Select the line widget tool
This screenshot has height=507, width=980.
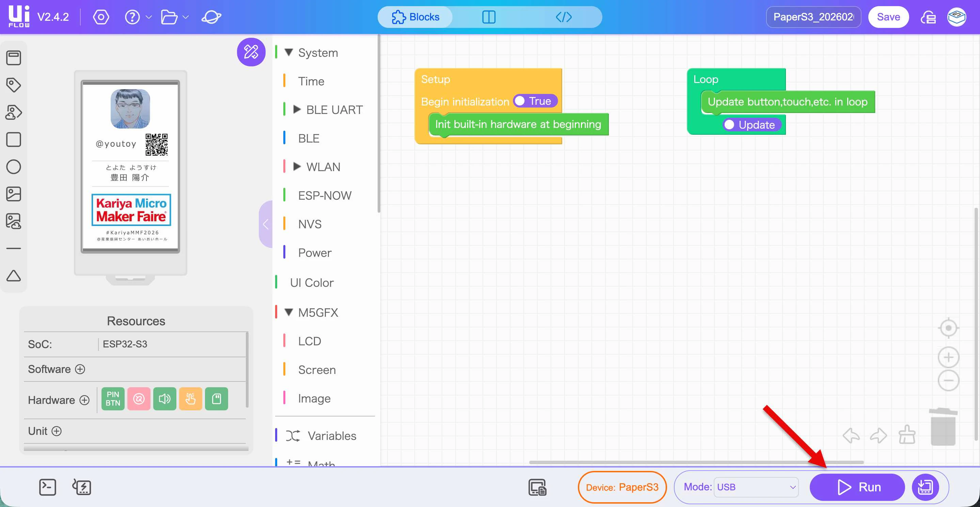pyautogui.click(x=14, y=248)
